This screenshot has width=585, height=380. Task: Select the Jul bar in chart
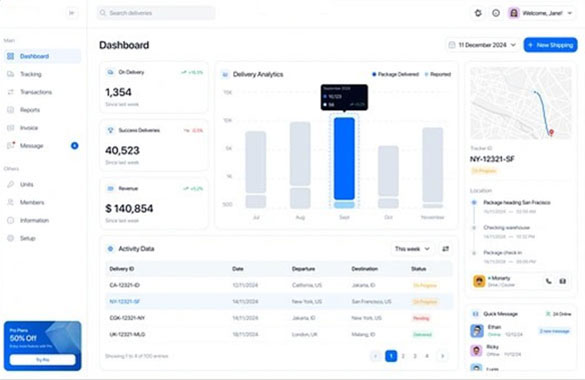coord(256,170)
